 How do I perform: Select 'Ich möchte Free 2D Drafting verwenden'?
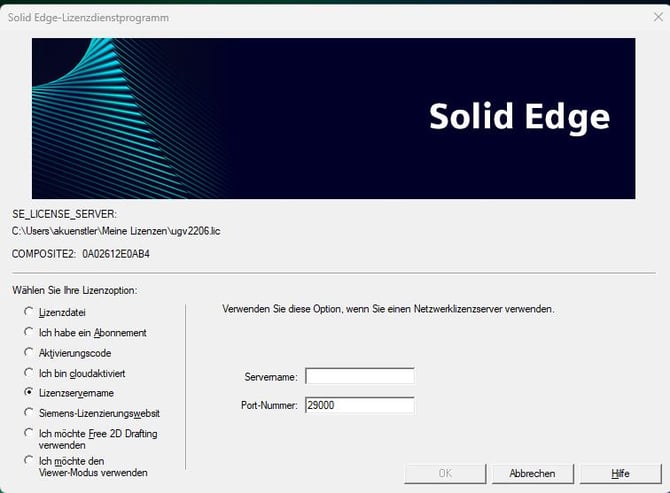coord(29,433)
